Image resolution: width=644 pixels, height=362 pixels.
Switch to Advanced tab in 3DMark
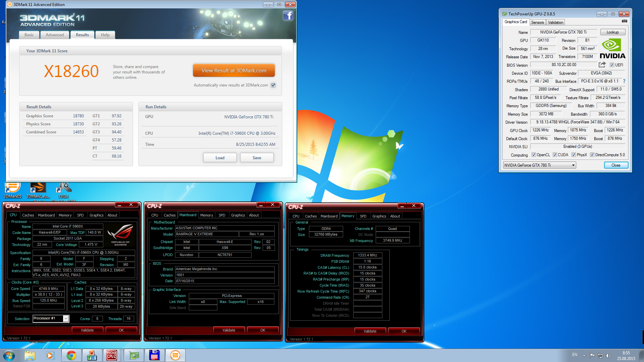[55, 35]
